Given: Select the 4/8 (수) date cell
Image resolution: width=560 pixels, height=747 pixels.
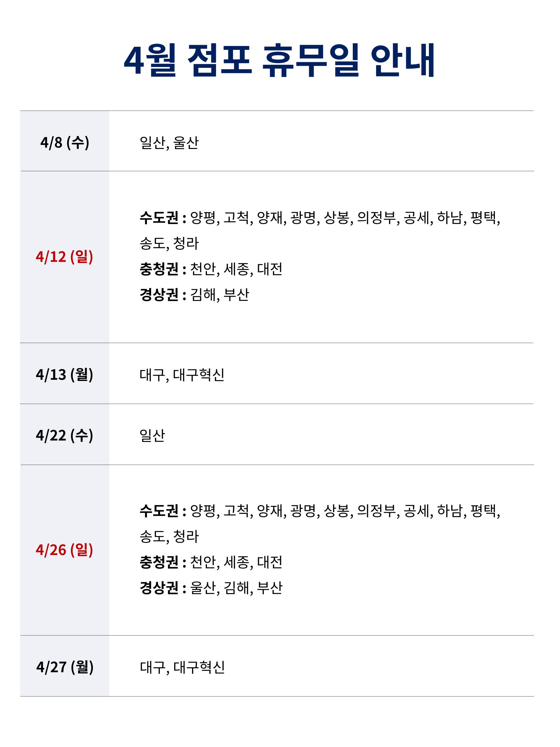Looking at the screenshot, I should point(65,143).
